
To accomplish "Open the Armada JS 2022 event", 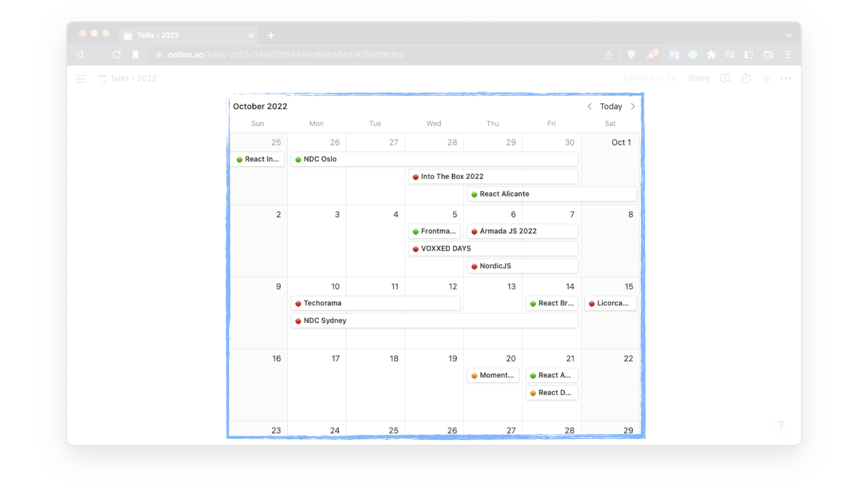I will (522, 231).
